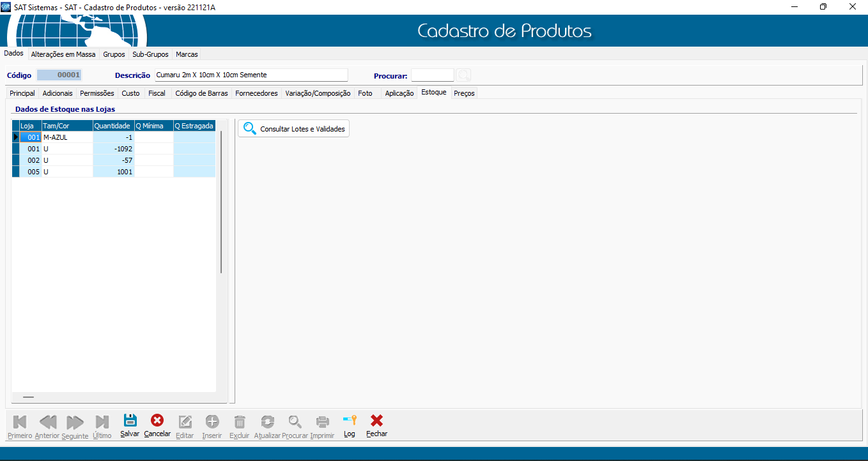Screen dimensions: 868x461
Task: Close the form with Fechar icon
Action: [x=376, y=421]
